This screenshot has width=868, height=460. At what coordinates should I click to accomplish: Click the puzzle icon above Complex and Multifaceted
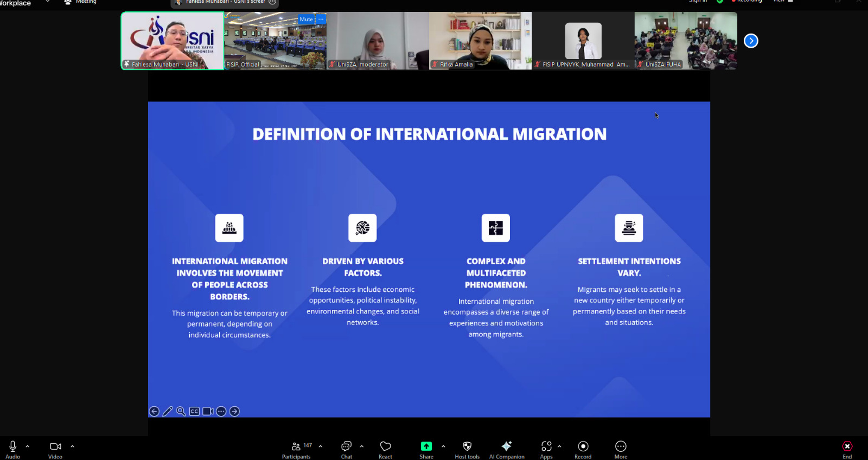496,228
